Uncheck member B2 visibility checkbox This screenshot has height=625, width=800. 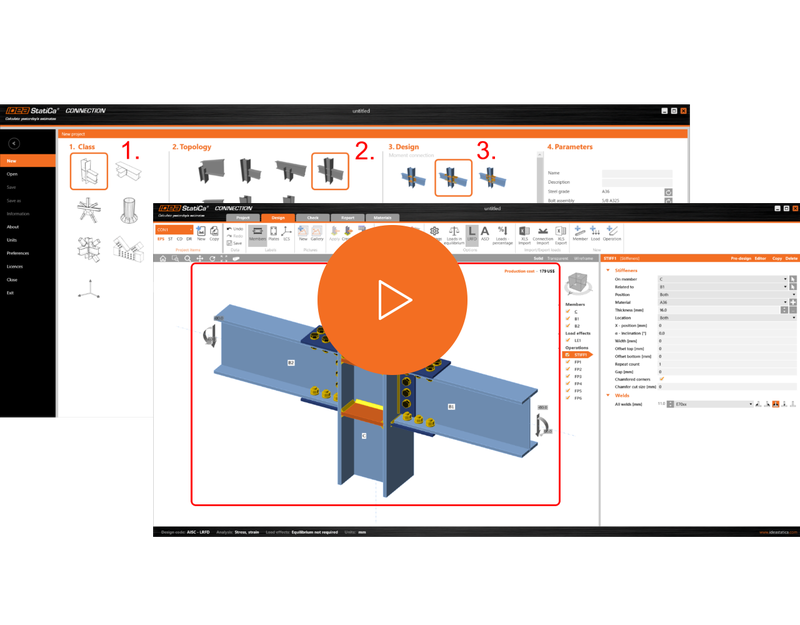568,326
